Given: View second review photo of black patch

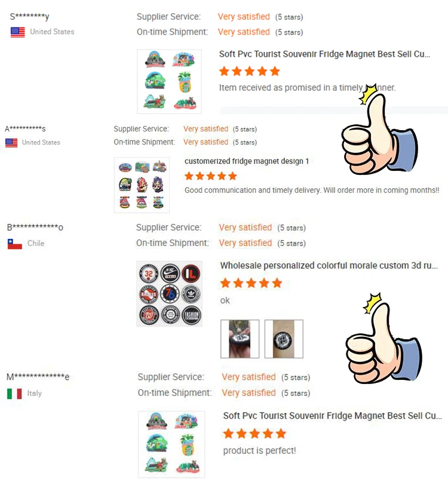Looking at the screenshot, I should (x=284, y=339).
